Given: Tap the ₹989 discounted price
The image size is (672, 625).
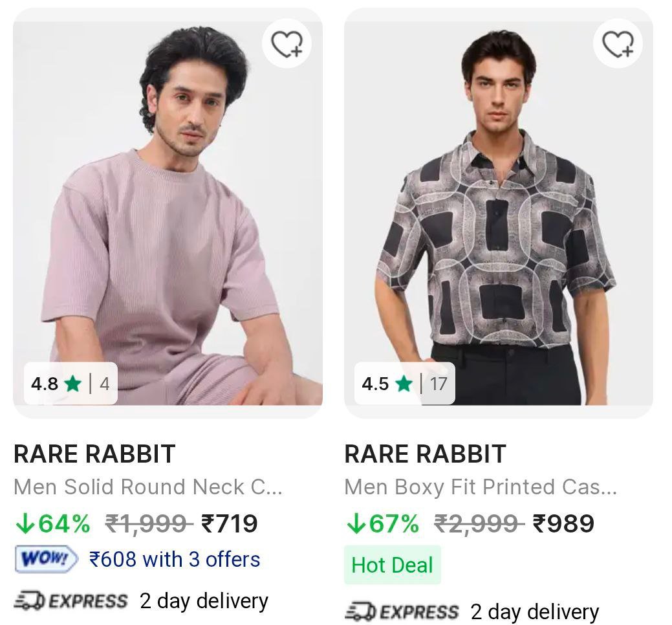Looking at the screenshot, I should coord(563,523).
